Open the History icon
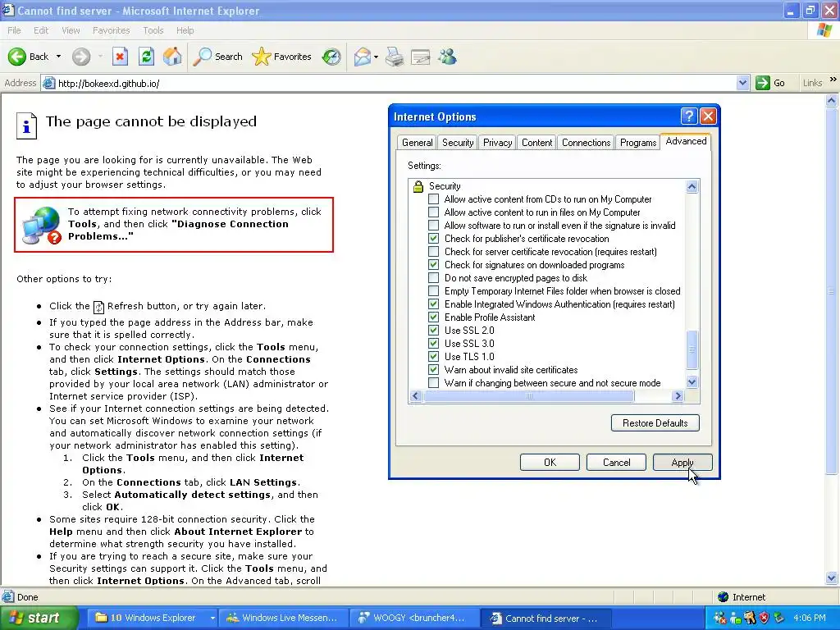Image resolution: width=840 pixels, height=630 pixels. (331, 57)
